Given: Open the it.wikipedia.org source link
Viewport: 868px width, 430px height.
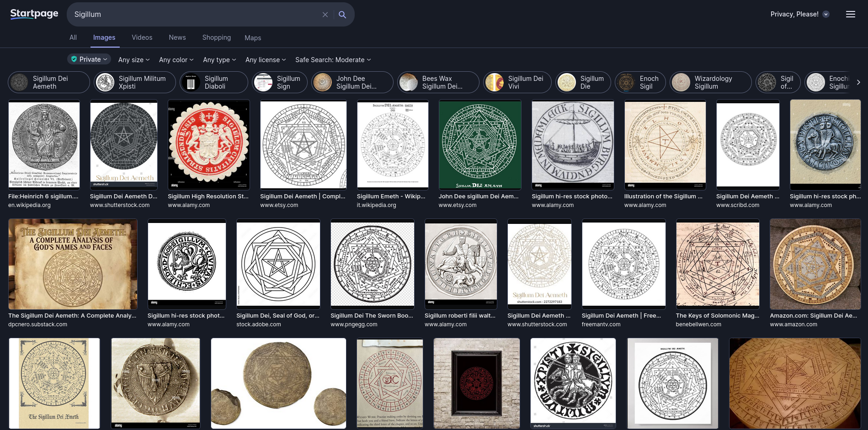Looking at the screenshot, I should 377,205.
